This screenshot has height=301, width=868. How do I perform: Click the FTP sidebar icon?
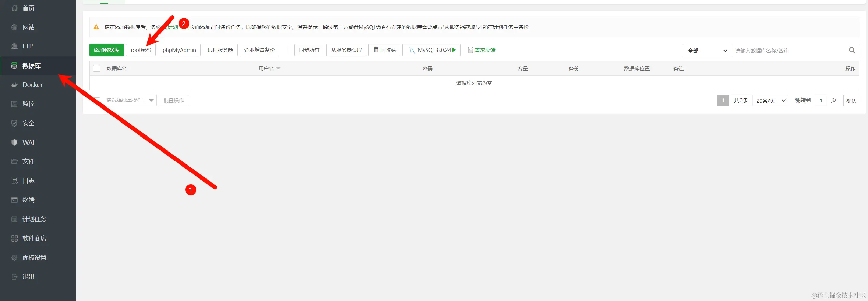point(14,46)
